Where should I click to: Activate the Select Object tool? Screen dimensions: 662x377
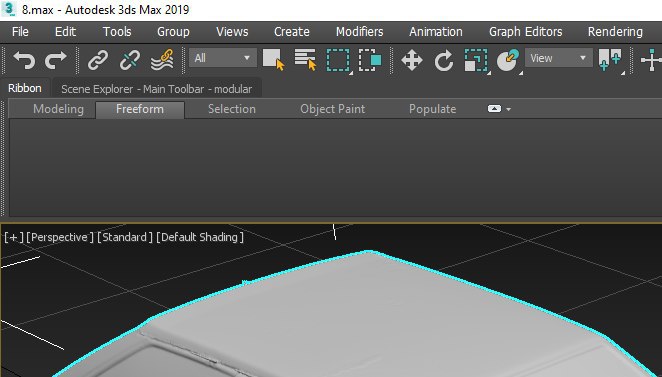click(274, 60)
